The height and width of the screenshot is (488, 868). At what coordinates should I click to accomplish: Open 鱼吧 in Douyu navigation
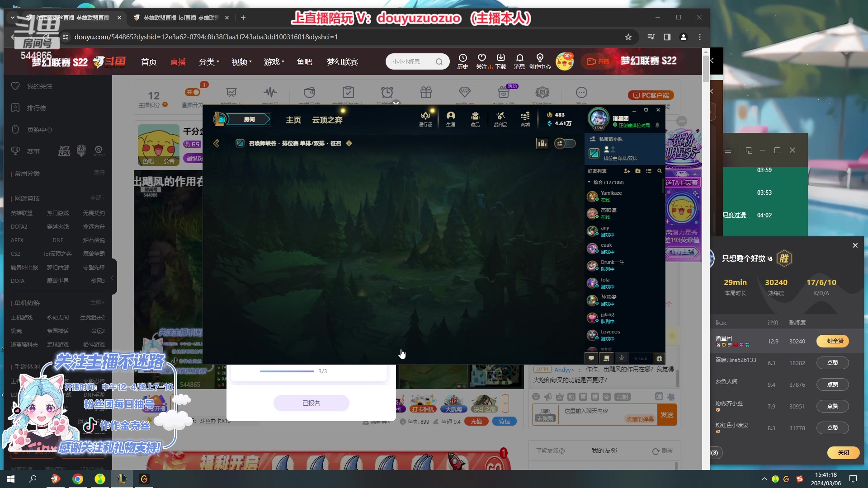[304, 62]
